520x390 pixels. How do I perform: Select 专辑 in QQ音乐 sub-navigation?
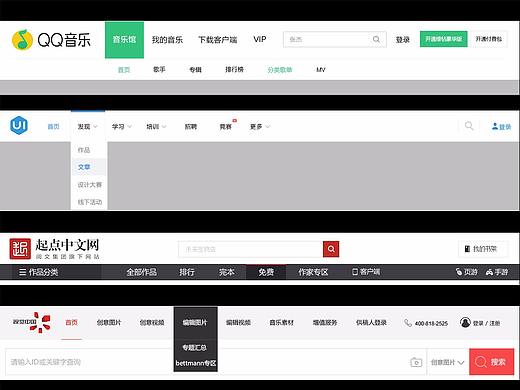click(x=195, y=70)
